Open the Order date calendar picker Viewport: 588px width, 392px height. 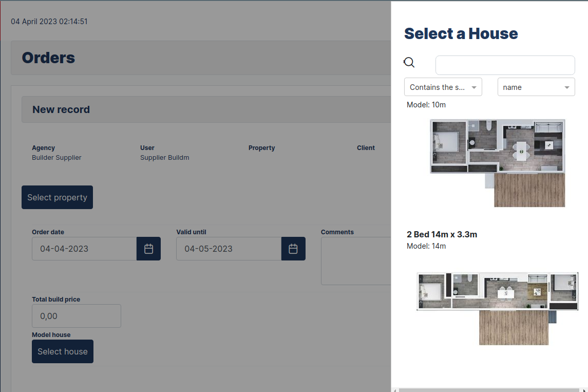tap(148, 249)
